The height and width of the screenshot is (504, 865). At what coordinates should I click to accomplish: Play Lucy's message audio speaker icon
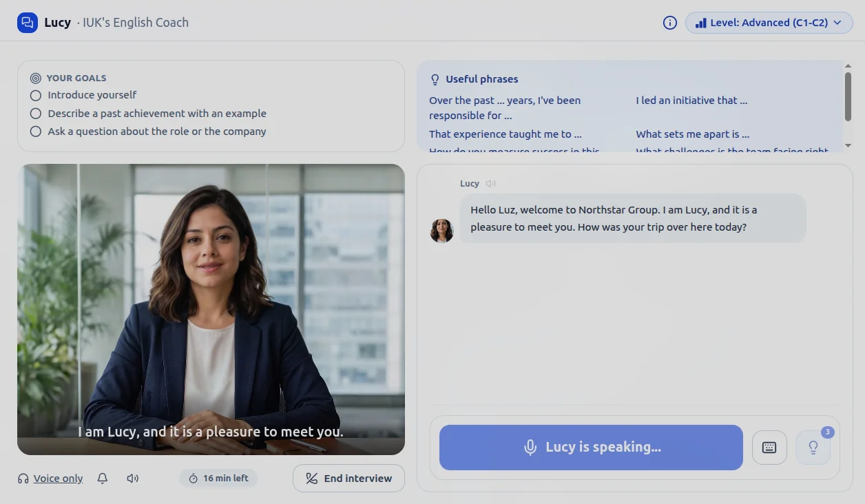click(490, 184)
